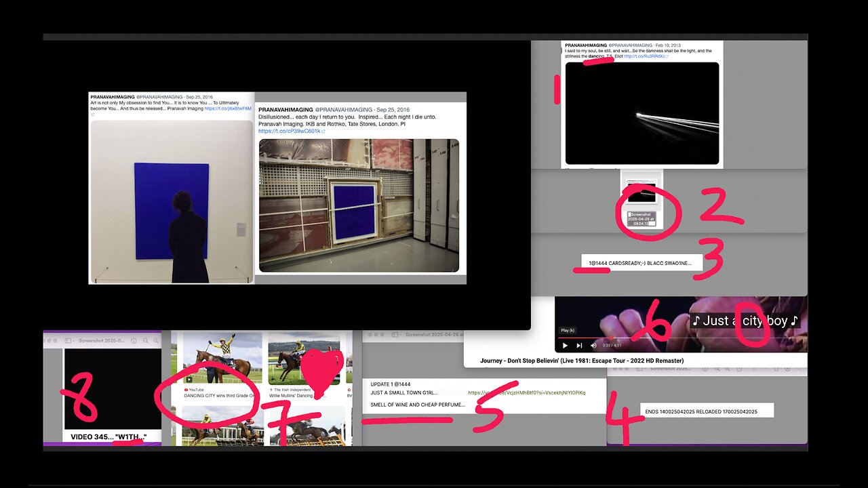The width and height of the screenshot is (868, 488).
Task: Click text ENDS 140025042025 RELOADED 170025042025
Action: (701, 411)
